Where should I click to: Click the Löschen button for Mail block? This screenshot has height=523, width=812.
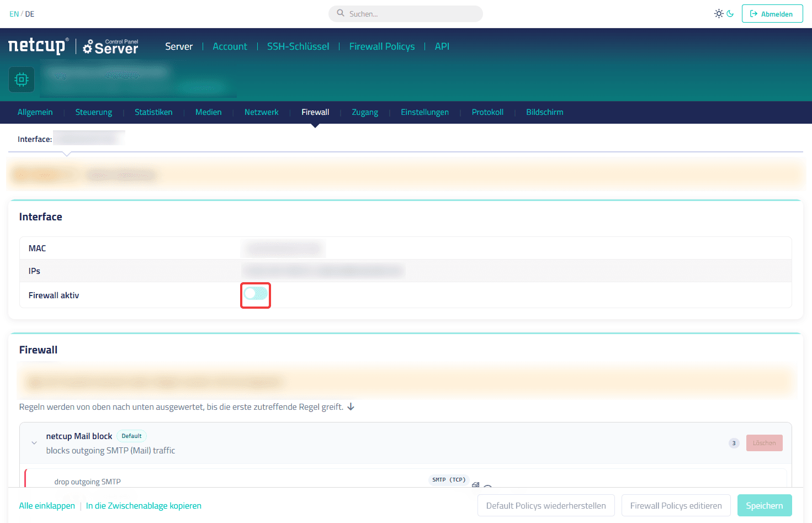click(x=764, y=443)
